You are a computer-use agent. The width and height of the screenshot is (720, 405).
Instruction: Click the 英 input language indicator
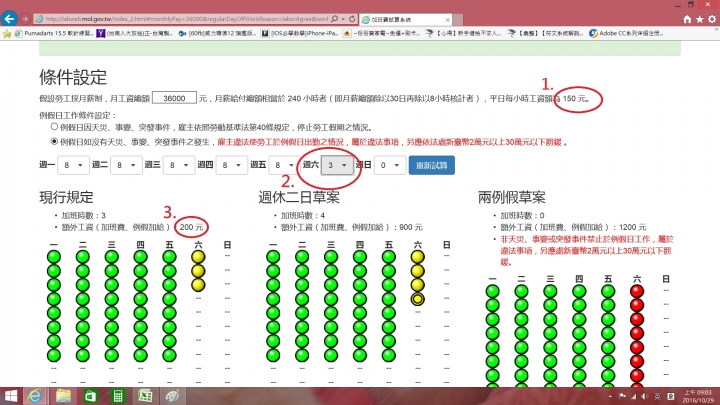(658, 396)
